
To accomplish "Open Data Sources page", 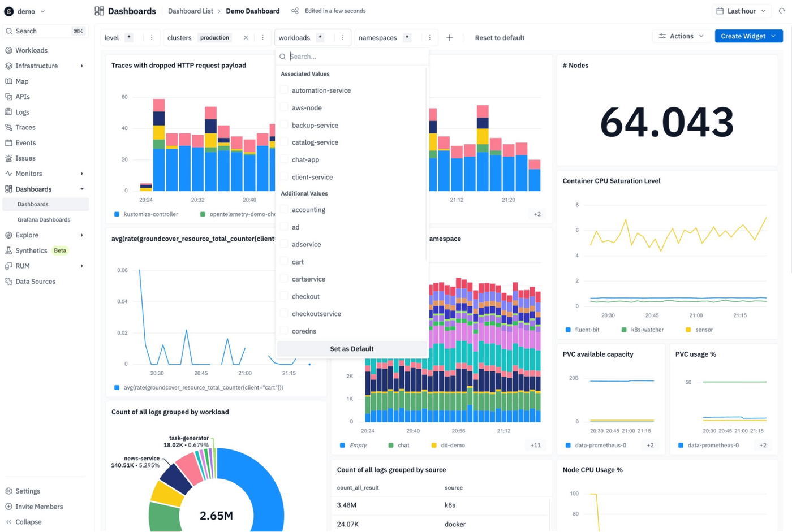I will [x=35, y=282].
